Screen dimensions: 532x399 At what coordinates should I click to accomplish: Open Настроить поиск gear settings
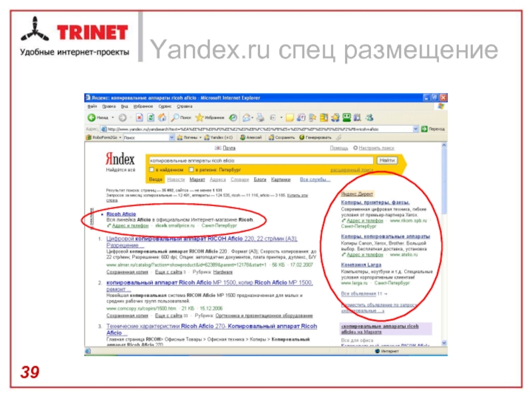374,148
